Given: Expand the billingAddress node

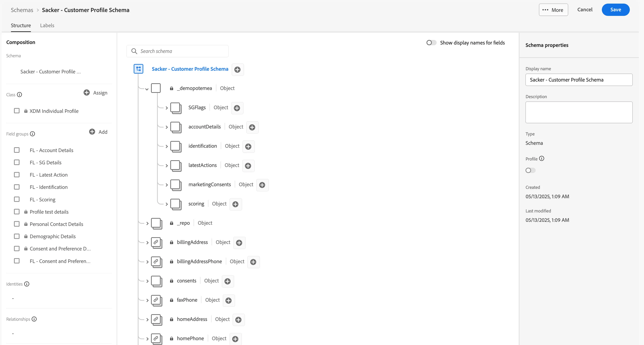Looking at the screenshot, I should pos(147,243).
